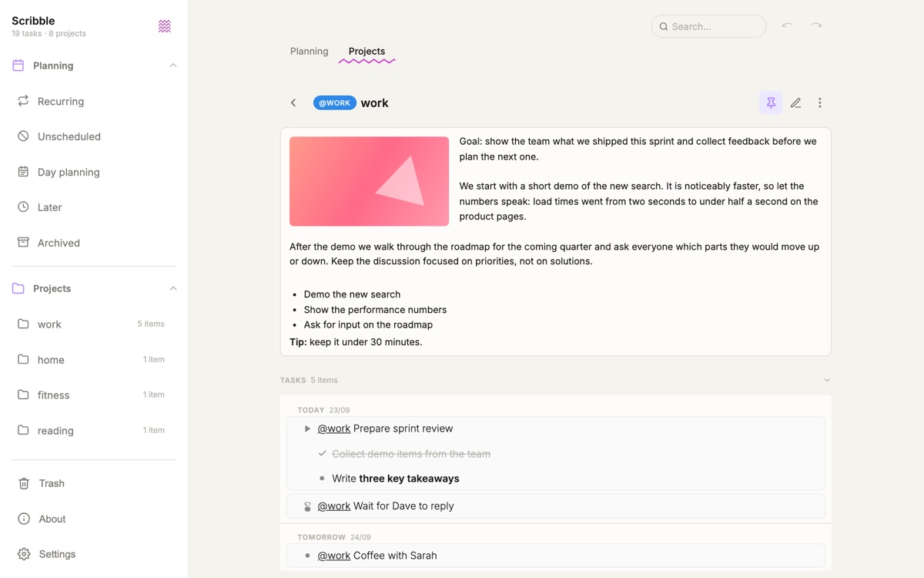
Task: Click the reading project folder icon
Action: tap(23, 430)
